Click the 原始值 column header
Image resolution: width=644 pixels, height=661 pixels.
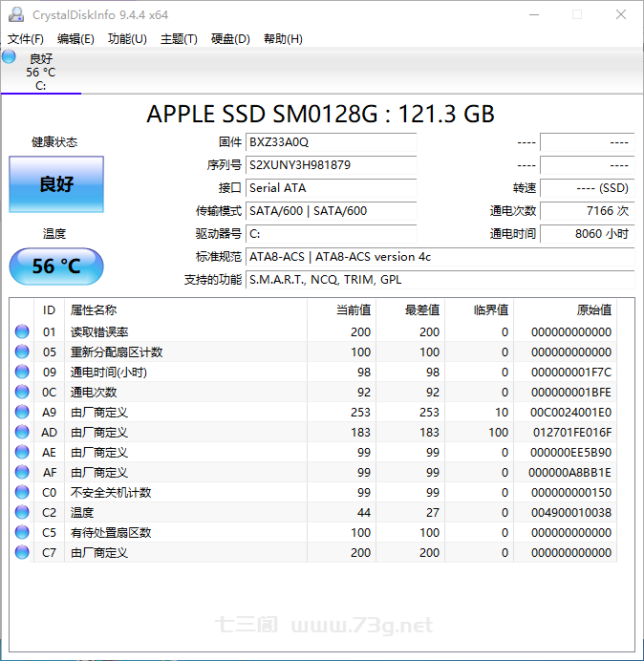click(565, 310)
